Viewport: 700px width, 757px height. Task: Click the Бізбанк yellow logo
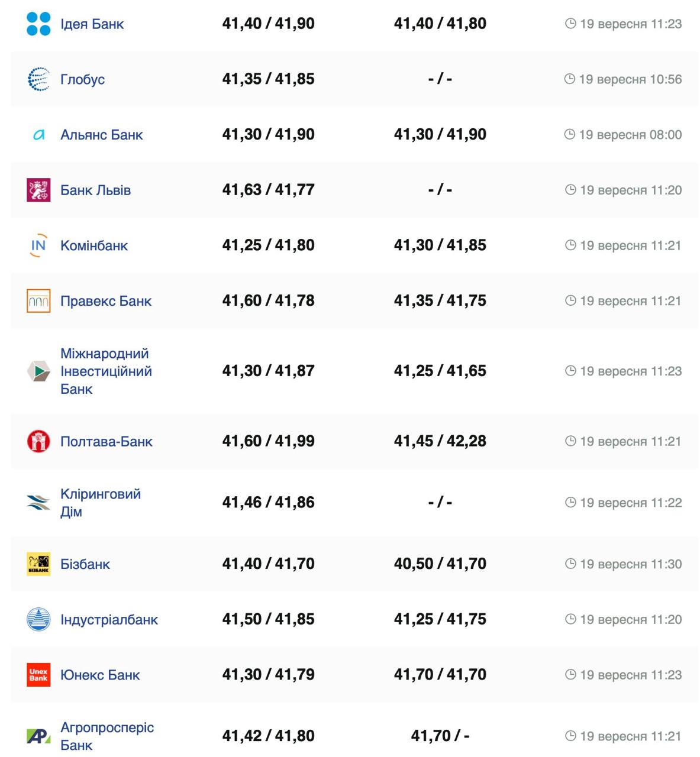[x=38, y=564]
